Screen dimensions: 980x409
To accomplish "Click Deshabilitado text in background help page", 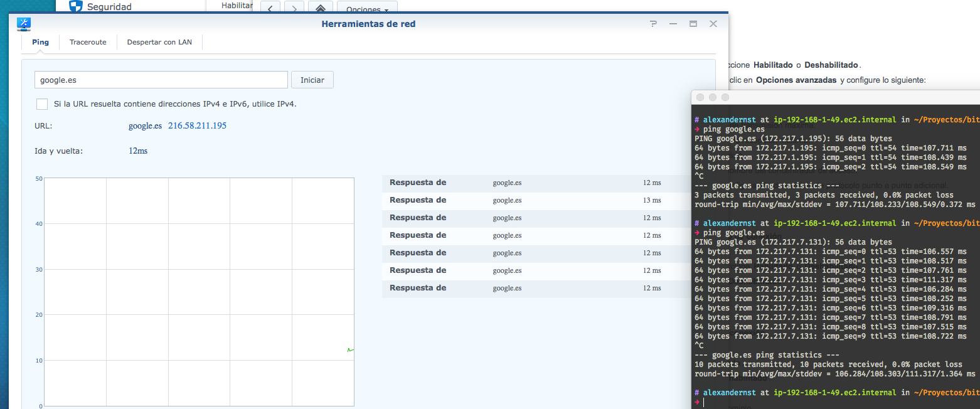I will point(832,65).
